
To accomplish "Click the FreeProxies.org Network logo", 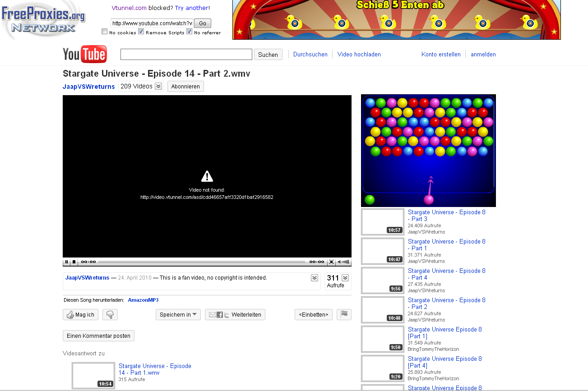I will tap(43, 19).
